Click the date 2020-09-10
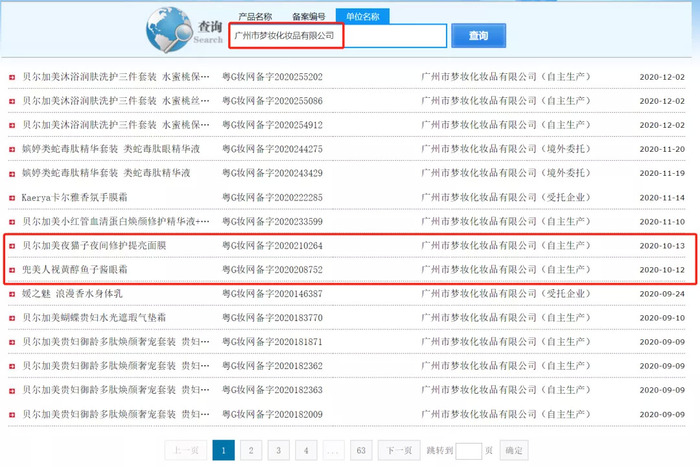The image size is (700, 467). click(662, 318)
